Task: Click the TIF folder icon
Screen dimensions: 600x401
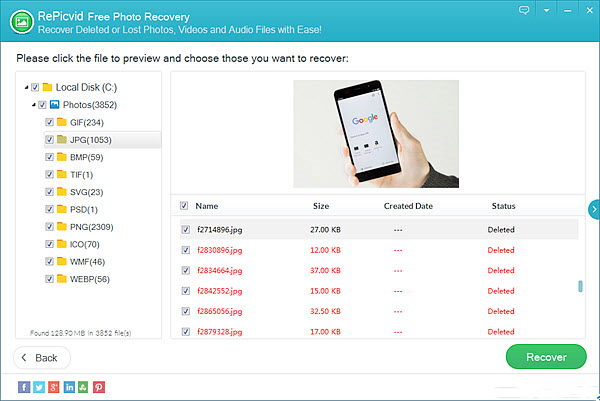Action: (62, 174)
